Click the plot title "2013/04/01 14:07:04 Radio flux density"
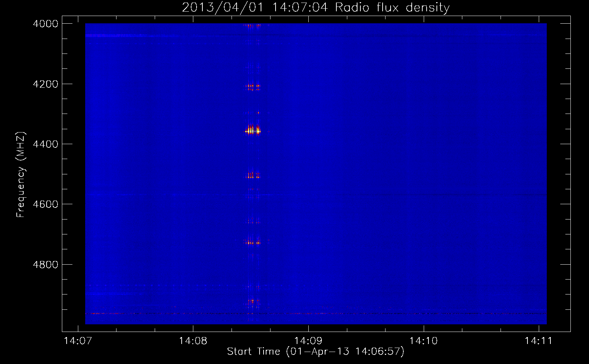Image resolution: width=589 pixels, height=364 pixels. pyautogui.click(x=316, y=7)
